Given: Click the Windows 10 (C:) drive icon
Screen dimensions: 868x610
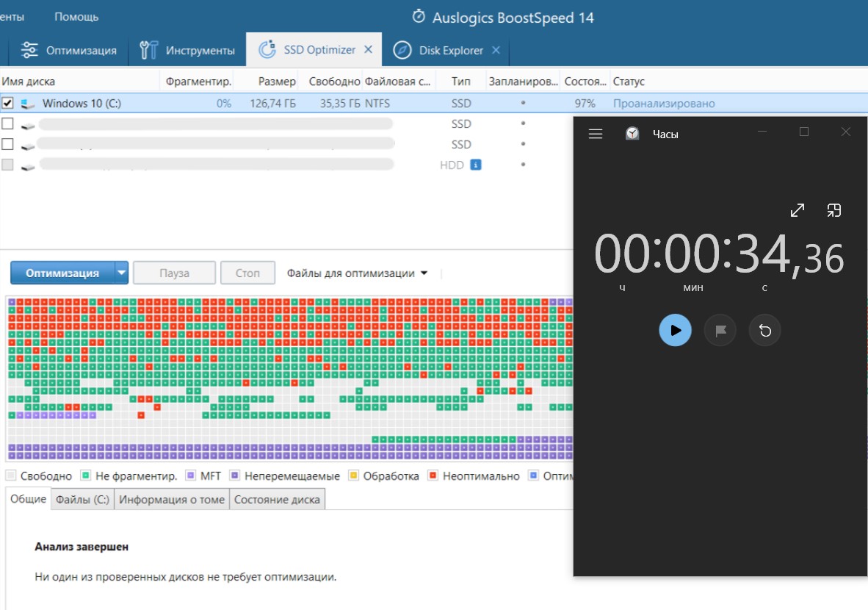Looking at the screenshot, I should (28, 104).
